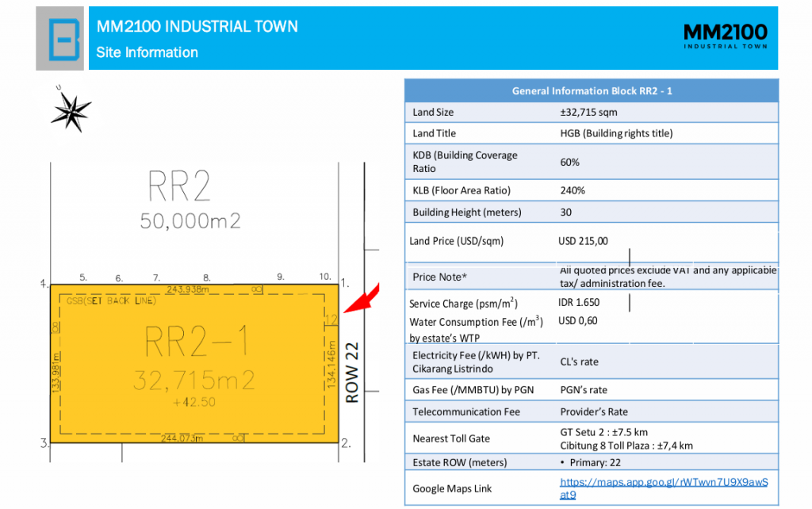812x509 pixels.
Task: Select the "IDR 1.650" service charge
Action: pyautogui.click(x=578, y=302)
